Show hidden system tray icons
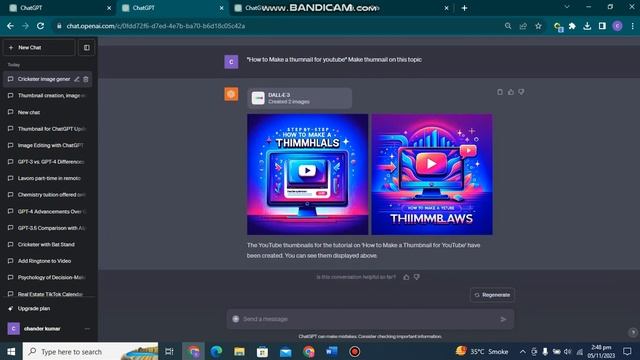Image resolution: width=640 pixels, height=360 pixels. coord(522,351)
